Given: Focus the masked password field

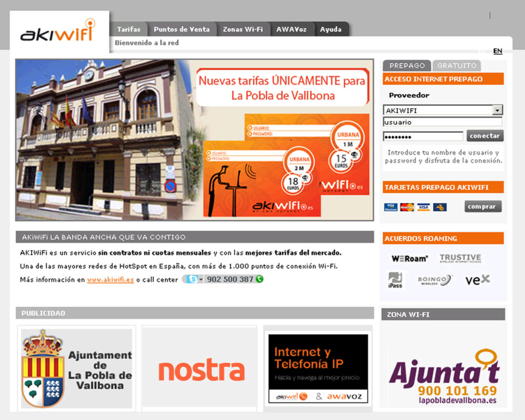Looking at the screenshot, I should pos(423,136).
